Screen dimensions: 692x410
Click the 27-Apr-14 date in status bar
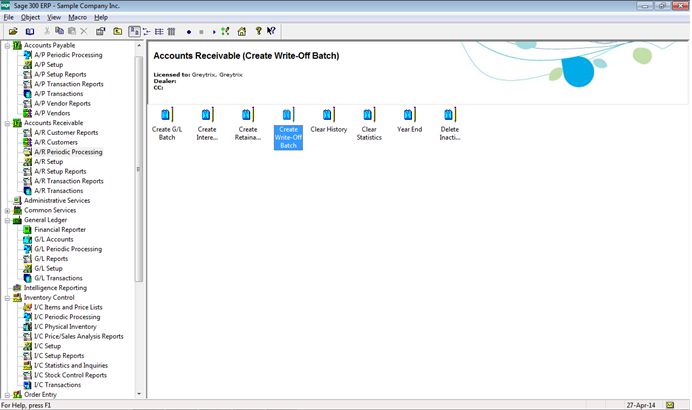coord(641,405)
